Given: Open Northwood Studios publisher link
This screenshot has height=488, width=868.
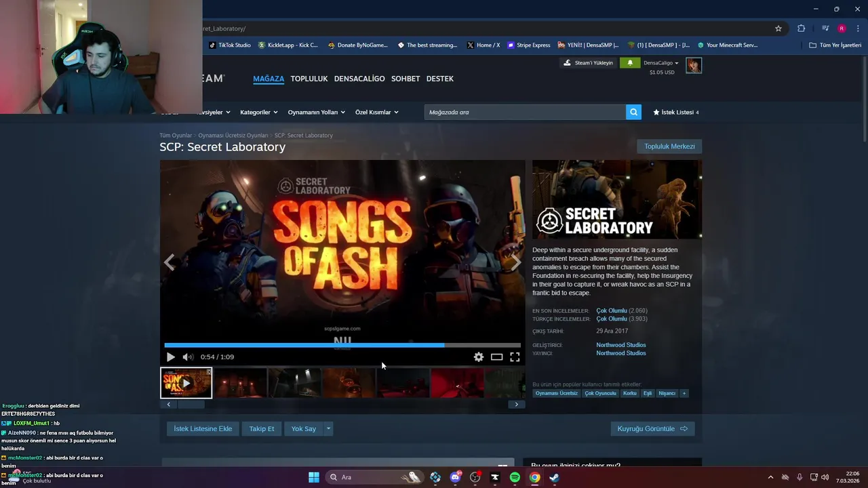Looking at the screenshot, I should 621,353.
